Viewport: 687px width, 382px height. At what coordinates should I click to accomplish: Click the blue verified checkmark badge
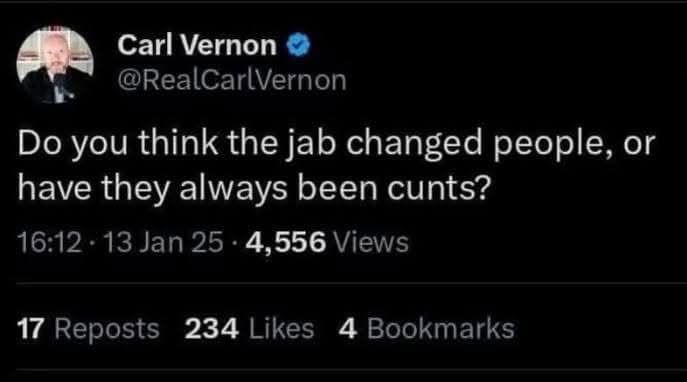point(298,45)
